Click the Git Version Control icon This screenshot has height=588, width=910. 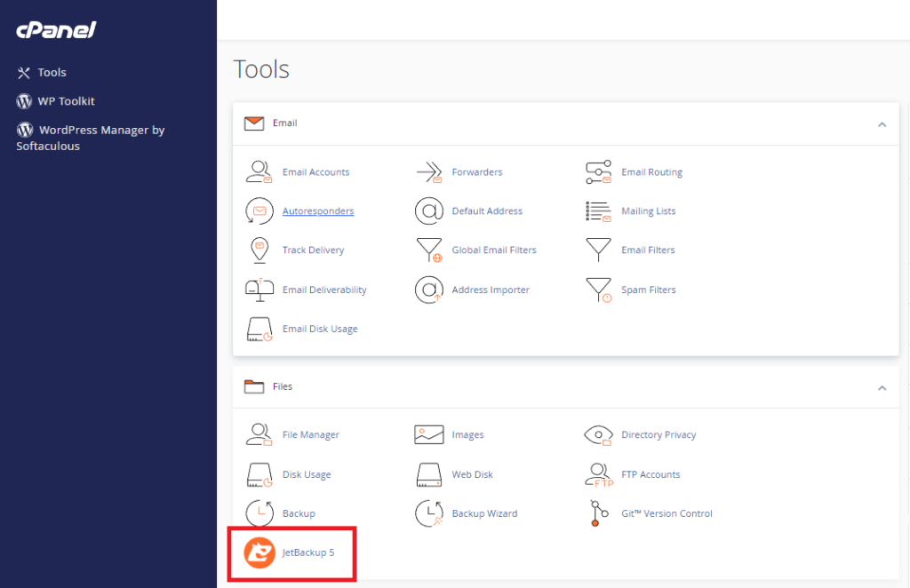pyautogui.click(x=598, y=513)
